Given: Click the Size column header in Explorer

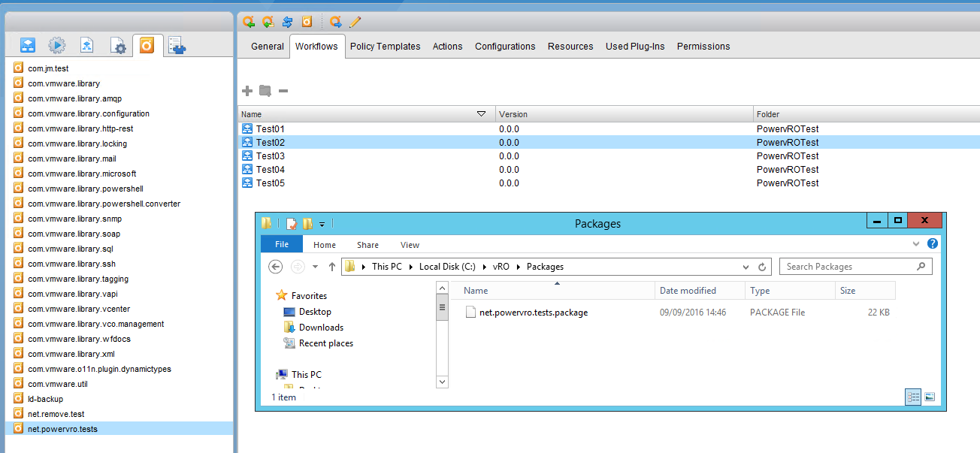Looking at the screenshot, I should pyautogui.click(x=865, y=291).
